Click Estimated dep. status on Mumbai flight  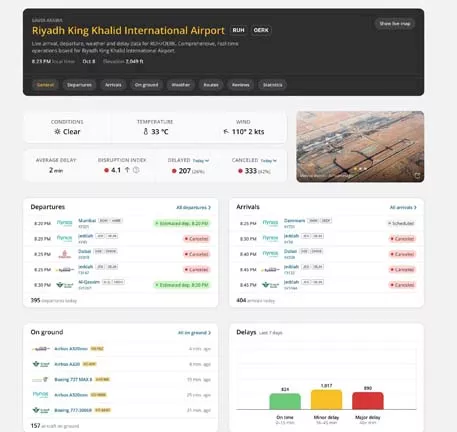pyautogui.click(x=182, y=223)
